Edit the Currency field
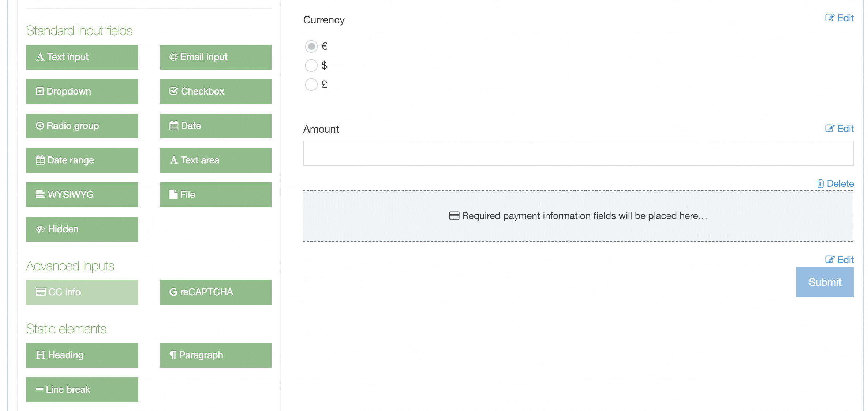Viewport: 868px width, 411px height. [839, 18]
